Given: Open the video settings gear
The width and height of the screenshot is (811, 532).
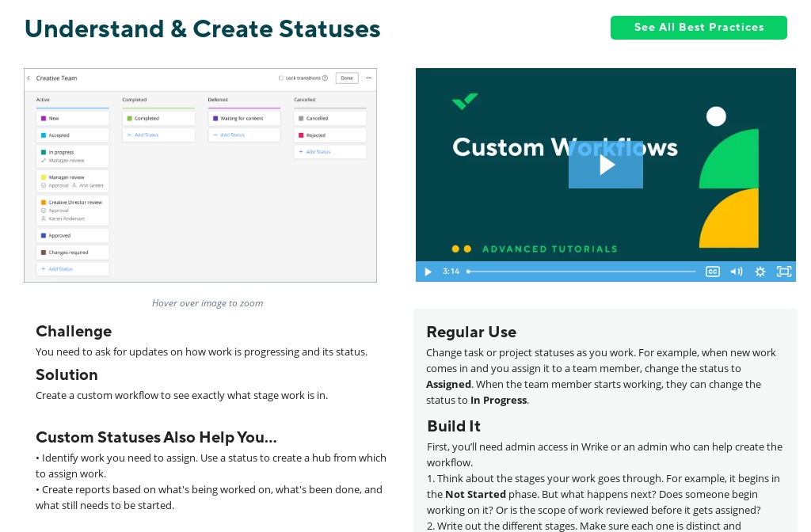Looking at the screenshot, I should [x=760, y=272].
